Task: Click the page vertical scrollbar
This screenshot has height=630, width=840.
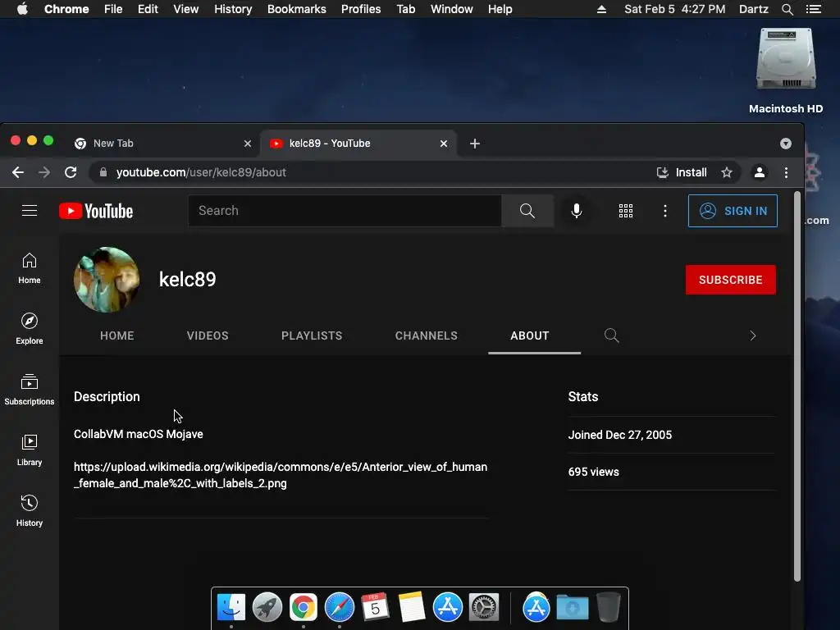Action: point(797,386)
